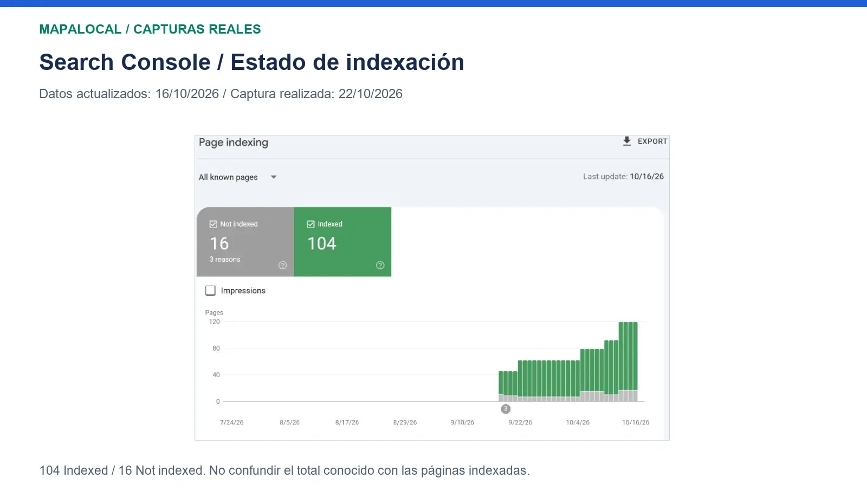Click the EXPORT button
Image resolution: width=867 pixels, height=504 pixels.
[645, 141]
